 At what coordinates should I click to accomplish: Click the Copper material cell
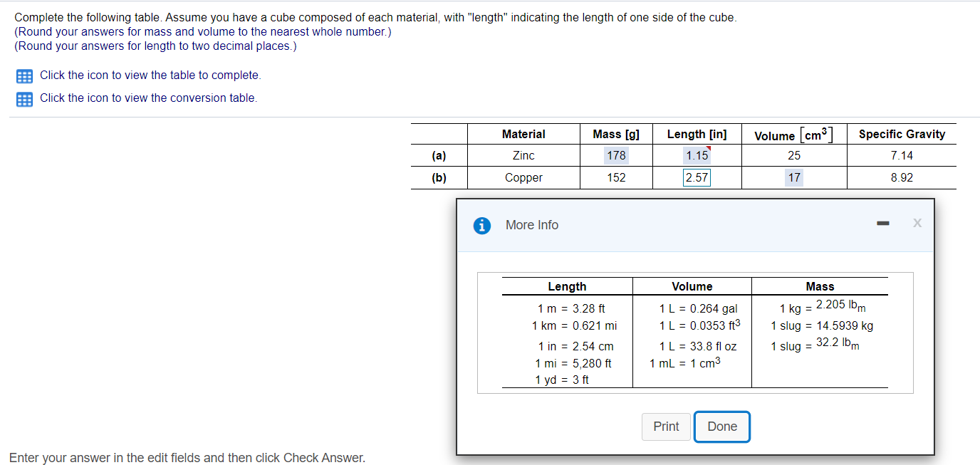coord(523,178)
